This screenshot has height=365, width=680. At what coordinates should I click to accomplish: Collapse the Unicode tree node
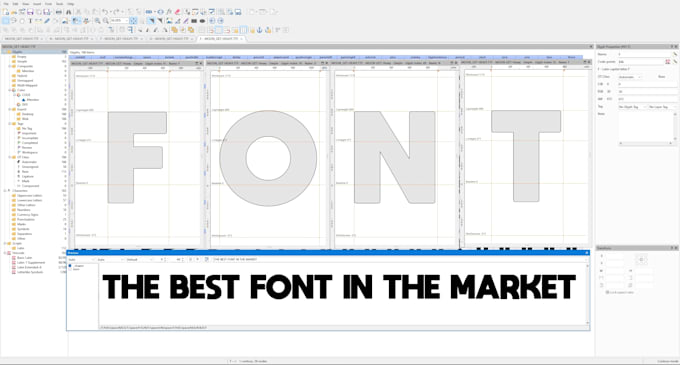click(5, 253)
